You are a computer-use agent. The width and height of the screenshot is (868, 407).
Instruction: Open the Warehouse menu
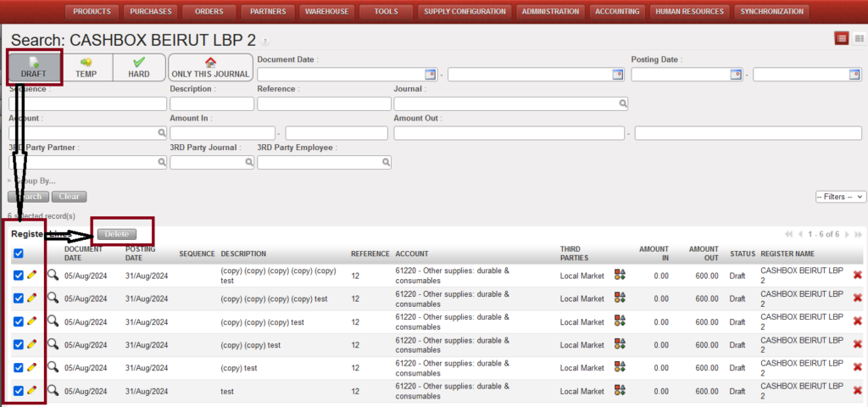point(325,12)
